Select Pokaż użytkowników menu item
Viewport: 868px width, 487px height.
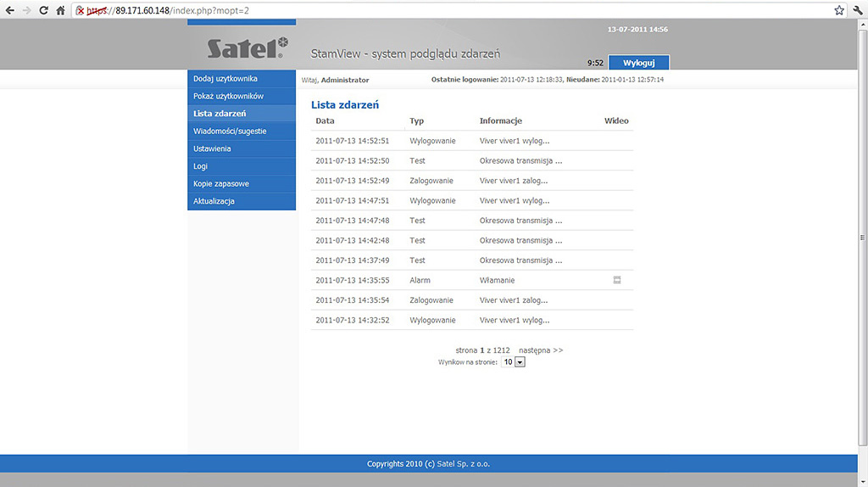(x=228, y=96)
